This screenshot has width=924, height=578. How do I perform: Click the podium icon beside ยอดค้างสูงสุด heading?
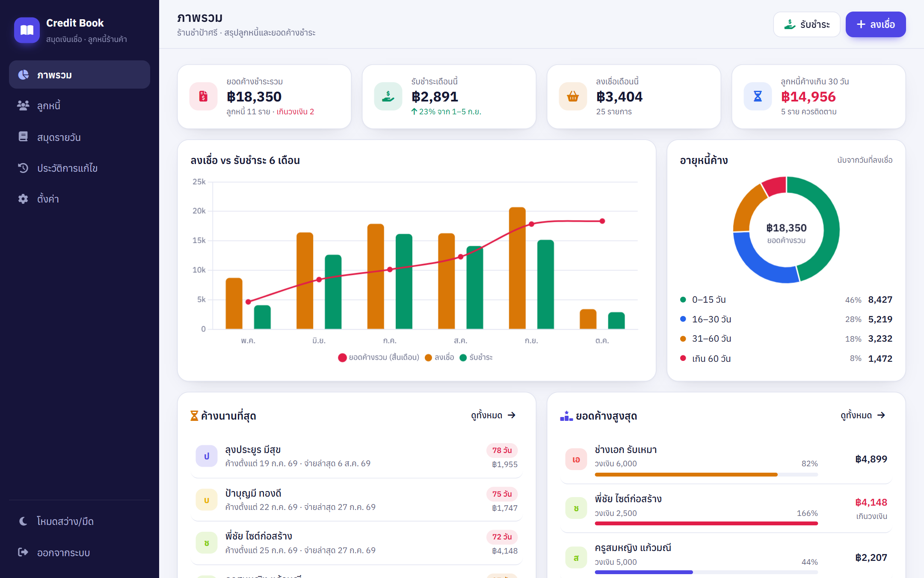566,416
